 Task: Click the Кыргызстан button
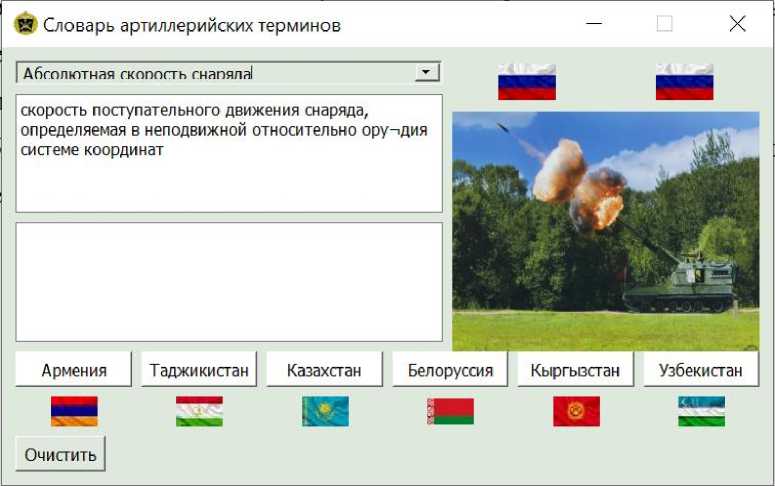click(575, 369)
